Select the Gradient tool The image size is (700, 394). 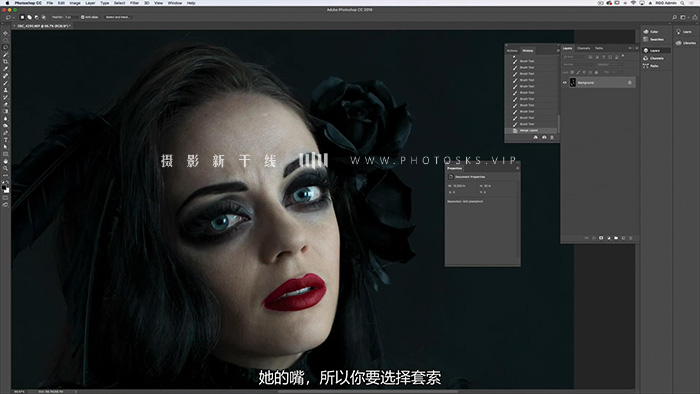click(x=5, y=112)
